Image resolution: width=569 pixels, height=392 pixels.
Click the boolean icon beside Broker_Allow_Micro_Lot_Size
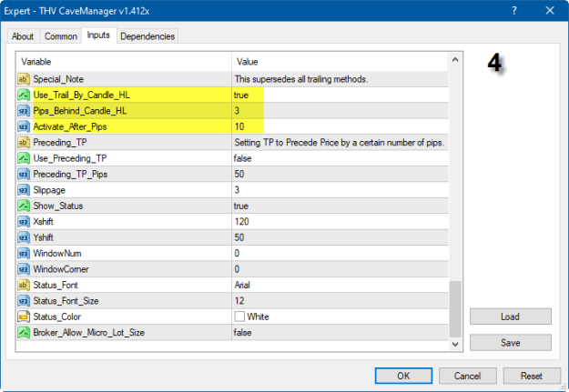click(x=24, y=333)
